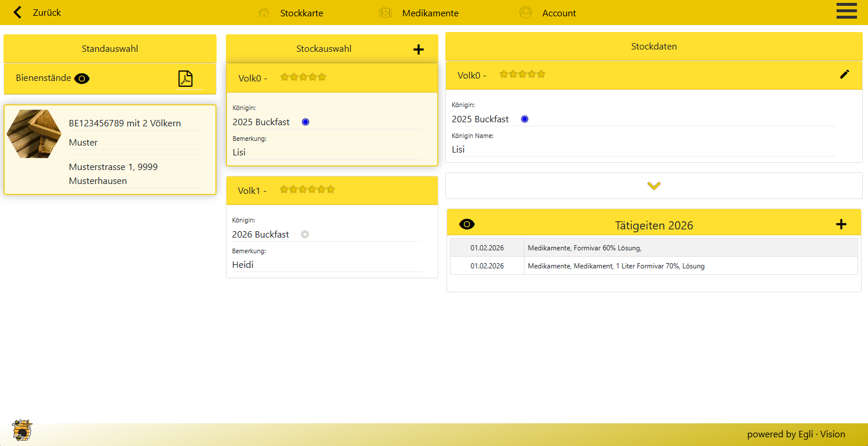
Task: Set Volk1 star rating
Action: pos(307,190)
